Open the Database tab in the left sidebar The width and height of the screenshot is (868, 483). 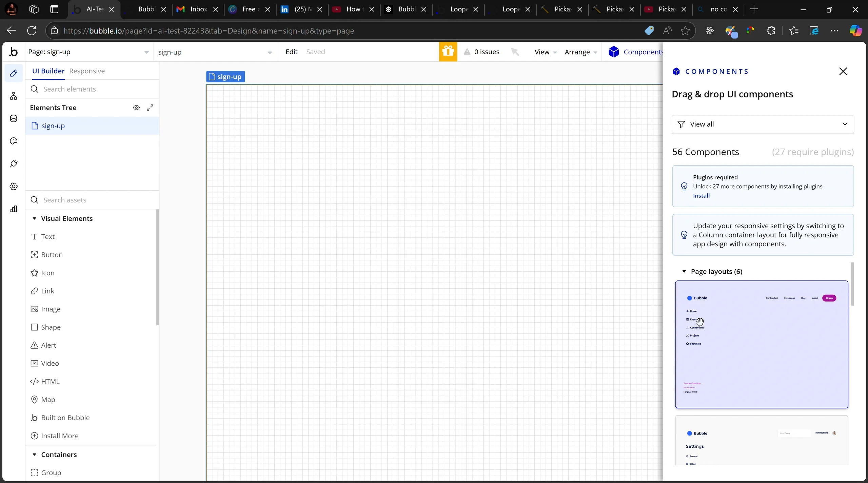point(14,118)
